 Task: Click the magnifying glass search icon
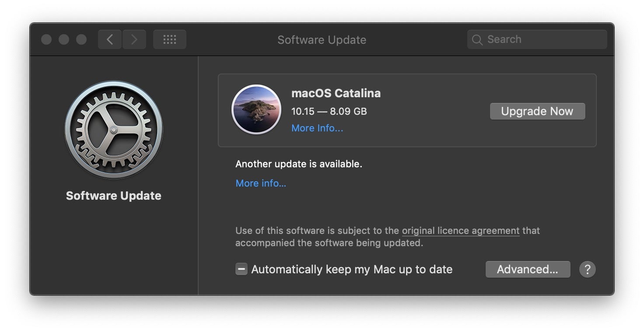click(x=477, y=40)
